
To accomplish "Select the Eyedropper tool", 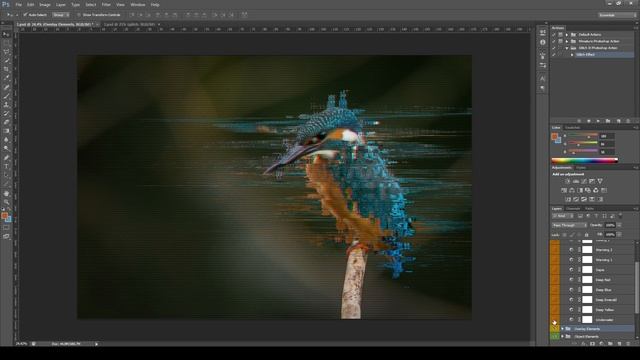I will tap(6, 78).
